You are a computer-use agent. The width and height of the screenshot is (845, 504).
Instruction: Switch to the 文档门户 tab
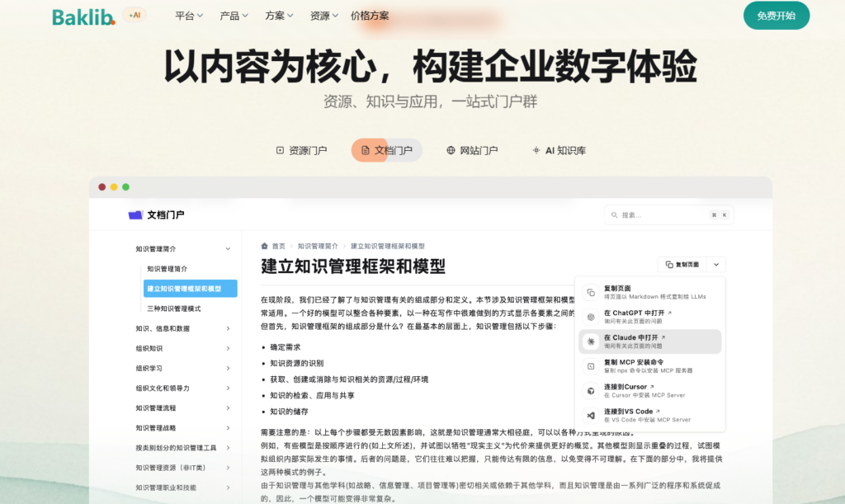point(386,150)
